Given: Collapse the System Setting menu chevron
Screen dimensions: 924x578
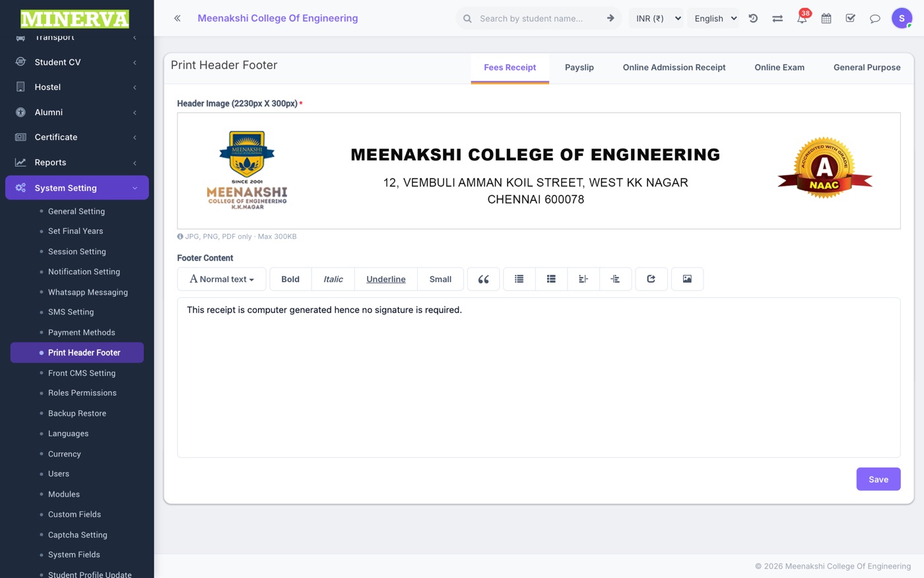Looking at the screenshot, I should click(x=135, y=188).
